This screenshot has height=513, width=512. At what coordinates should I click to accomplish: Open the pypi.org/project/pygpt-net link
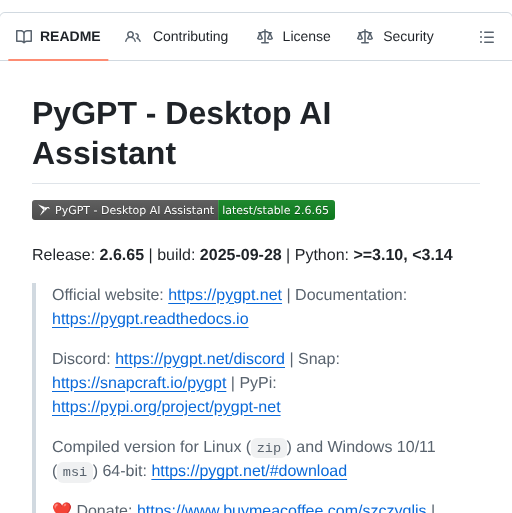pyautogui.click(x=166, y=407)
